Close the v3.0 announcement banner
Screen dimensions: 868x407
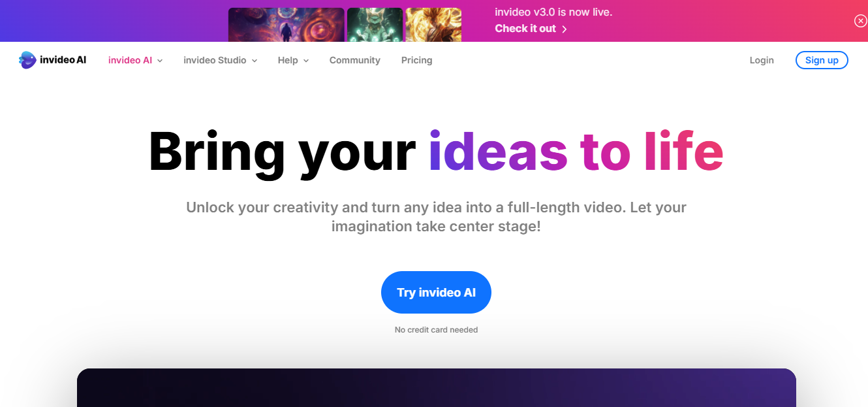coord(860,21)
